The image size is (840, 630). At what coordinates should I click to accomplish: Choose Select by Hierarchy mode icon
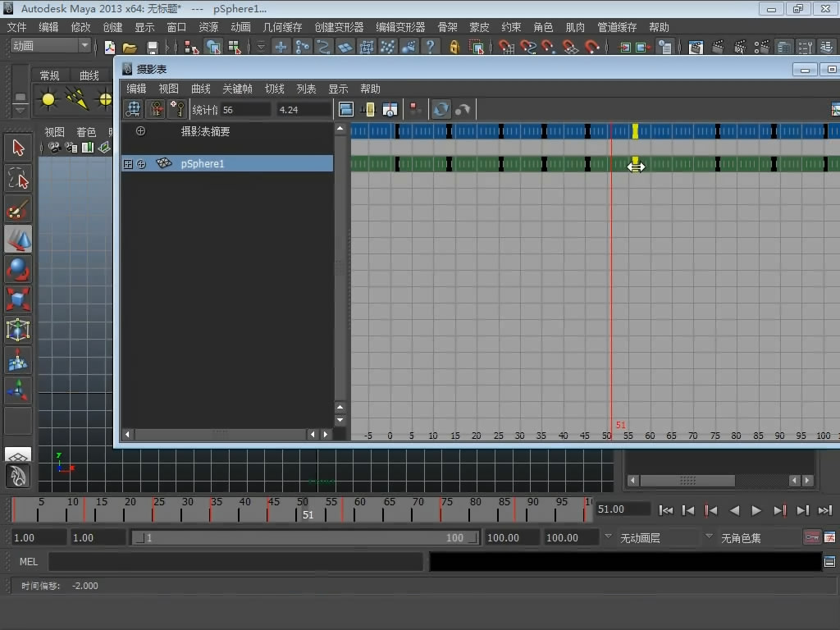pos(191,47)
